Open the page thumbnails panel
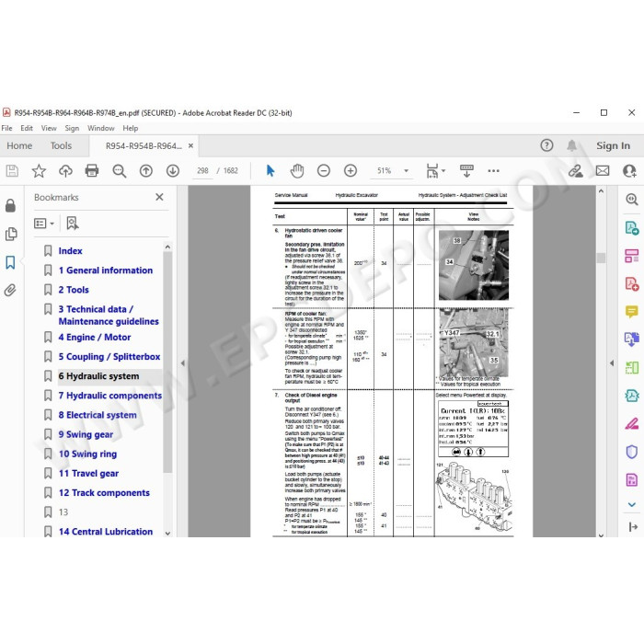The image size is (644, 644). tap(11, 234)
